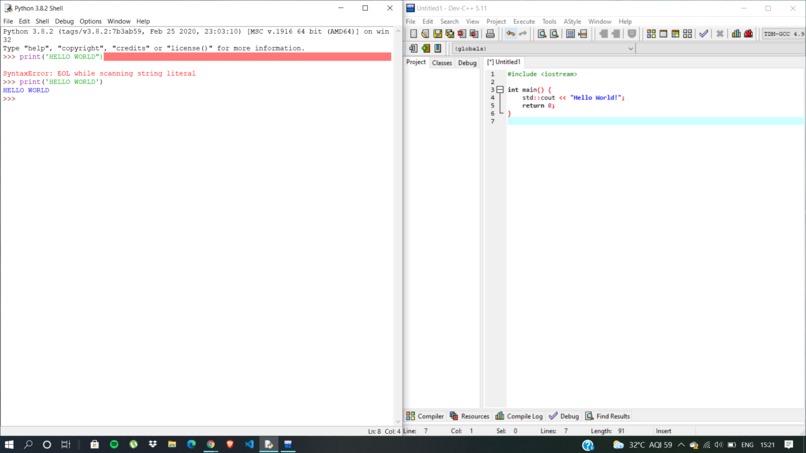Click the highlighted line 7 in editor
The image size is (806, 453).
tap(655, 121)
